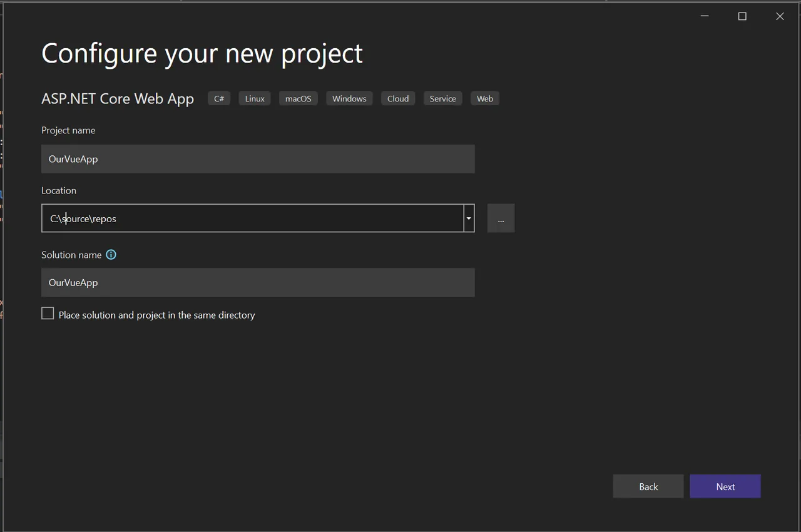Close the Configure your new project dialog
801x532 pixels.
pos(780,16)
